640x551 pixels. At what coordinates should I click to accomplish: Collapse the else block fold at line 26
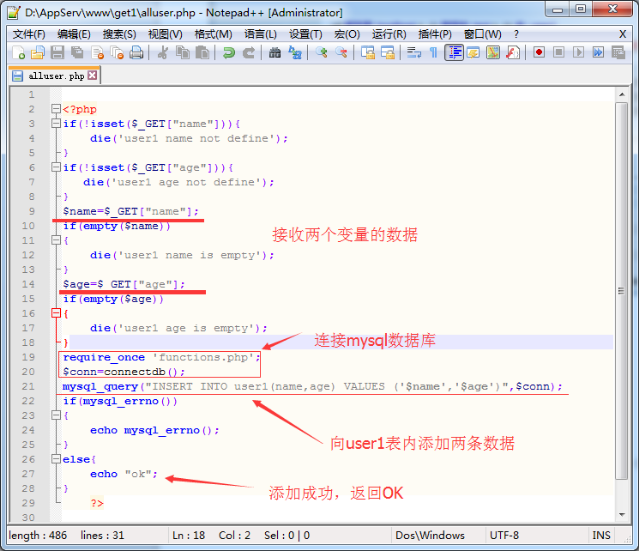point(57,458)
